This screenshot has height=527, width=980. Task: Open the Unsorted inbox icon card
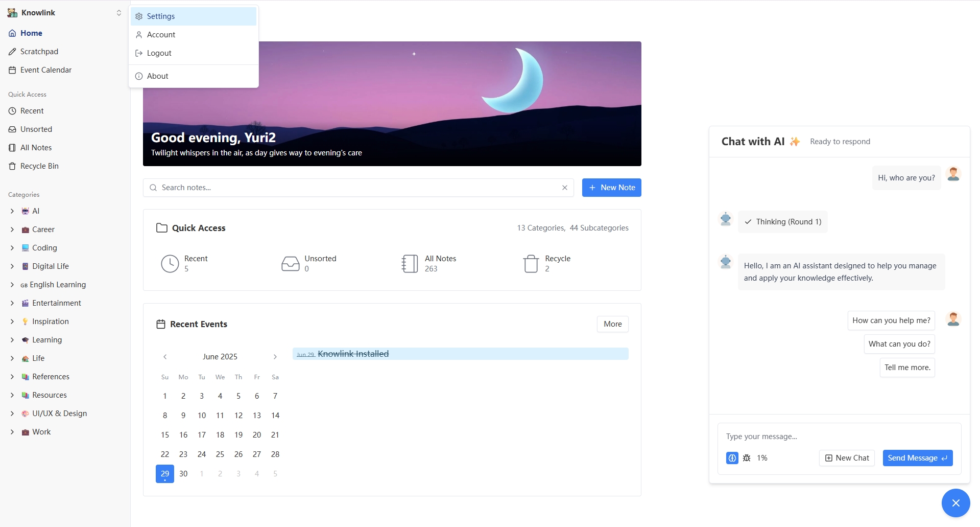(x=291, y=264)
